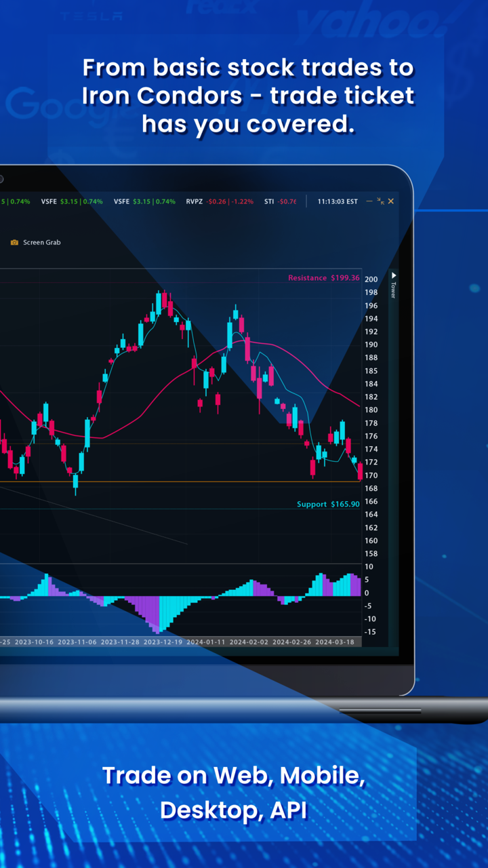Click the -15 mark on histogram axis
The image size is (488, 868).
[370, 632]
